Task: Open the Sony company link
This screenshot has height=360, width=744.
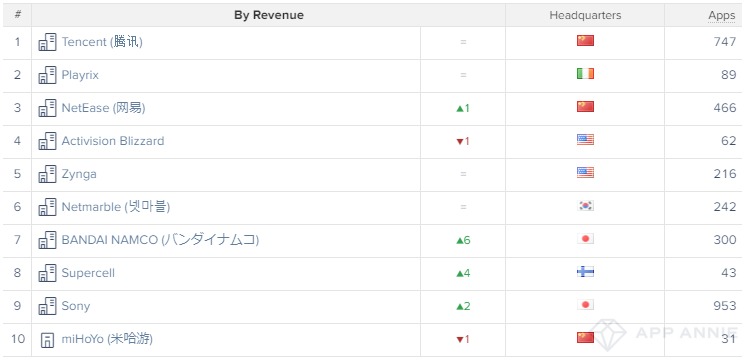Action: [76, 306]
